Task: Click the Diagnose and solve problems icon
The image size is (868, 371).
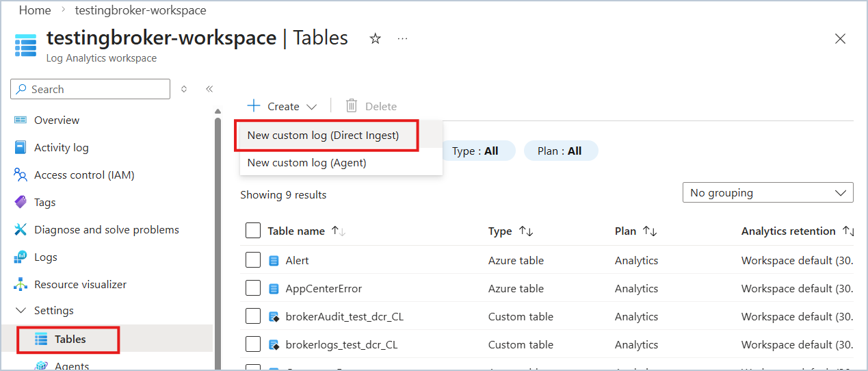Action: click(21, 229)
